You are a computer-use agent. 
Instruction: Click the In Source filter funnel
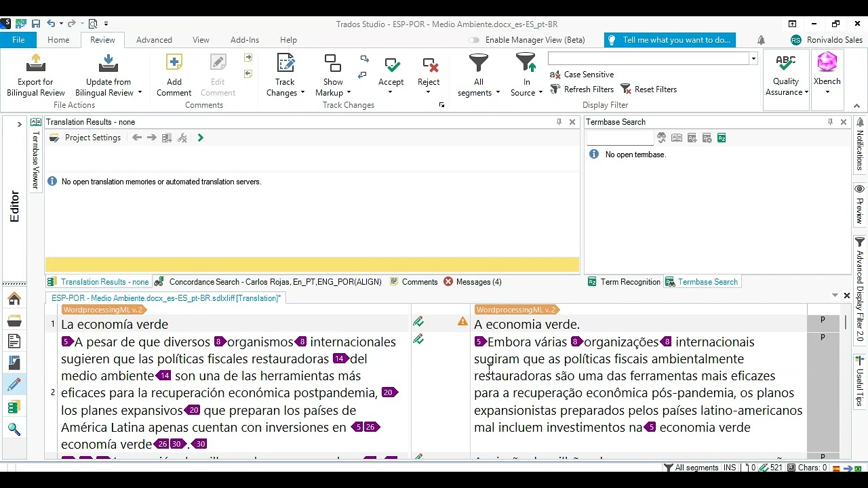click(x=526, y=63)
